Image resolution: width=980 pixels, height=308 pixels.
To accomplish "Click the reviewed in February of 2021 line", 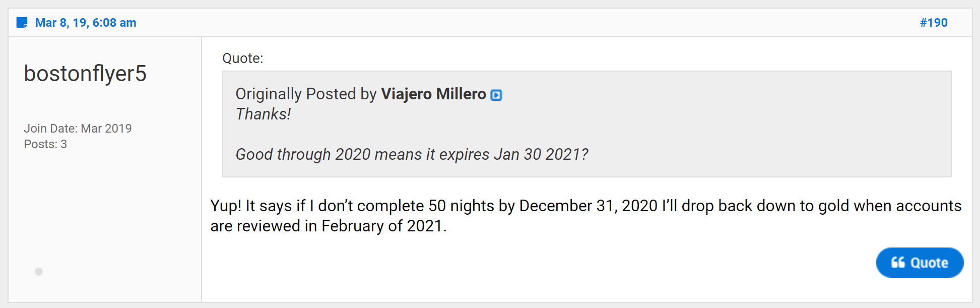I will [329, 226].
